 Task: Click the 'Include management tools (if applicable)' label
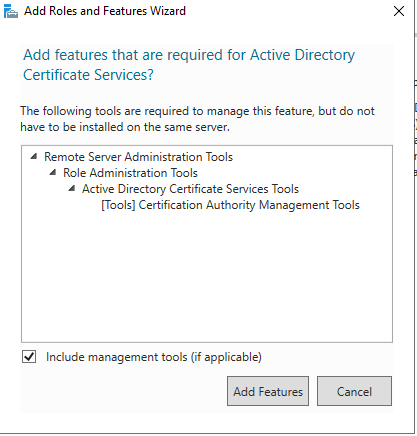point(154,357)
